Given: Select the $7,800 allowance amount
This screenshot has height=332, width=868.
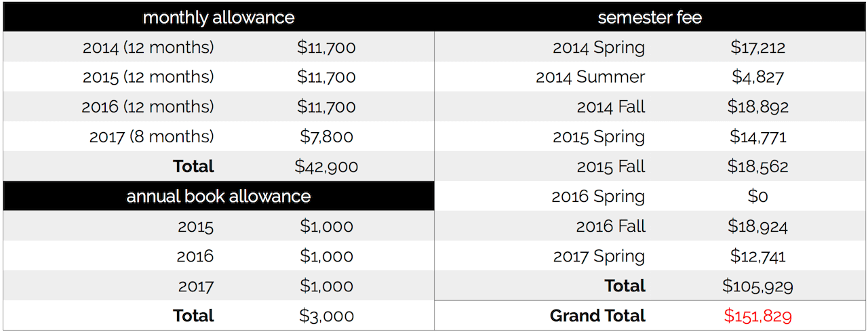Looking at the screenshot, I should click(326, 137).
